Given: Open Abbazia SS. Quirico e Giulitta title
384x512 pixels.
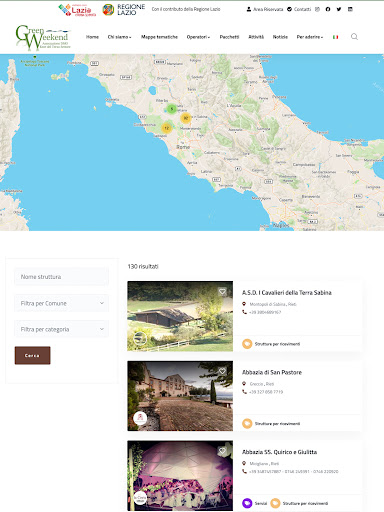Looking at the screenshot, I should tap(280, 452).
